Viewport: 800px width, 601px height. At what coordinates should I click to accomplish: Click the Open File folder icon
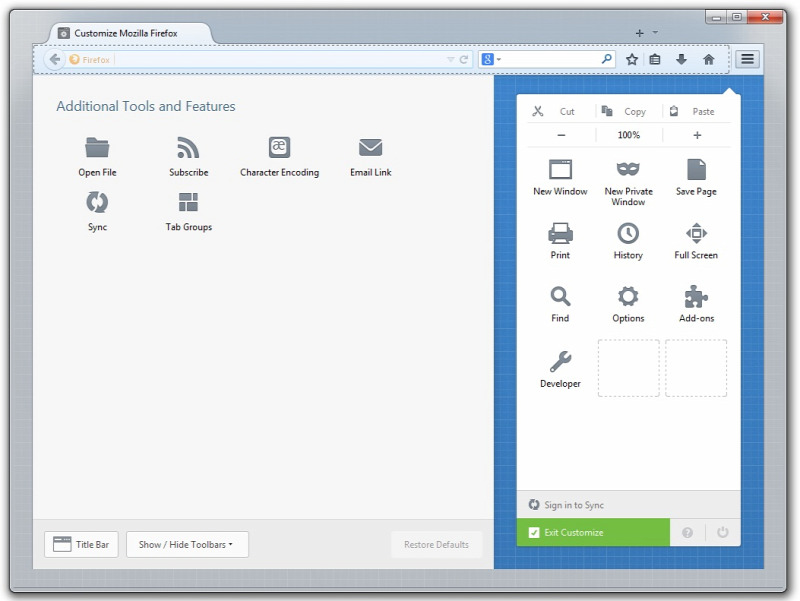click(x=97, y=147)
